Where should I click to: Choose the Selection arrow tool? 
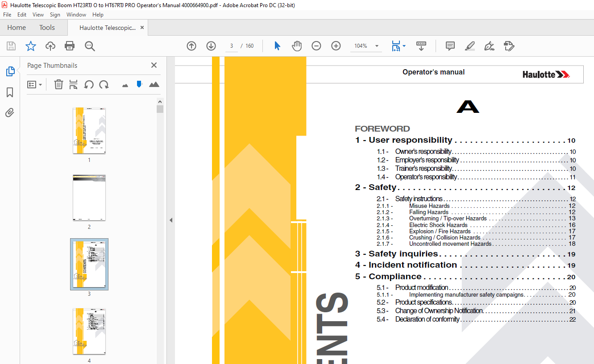click(277, 46)
